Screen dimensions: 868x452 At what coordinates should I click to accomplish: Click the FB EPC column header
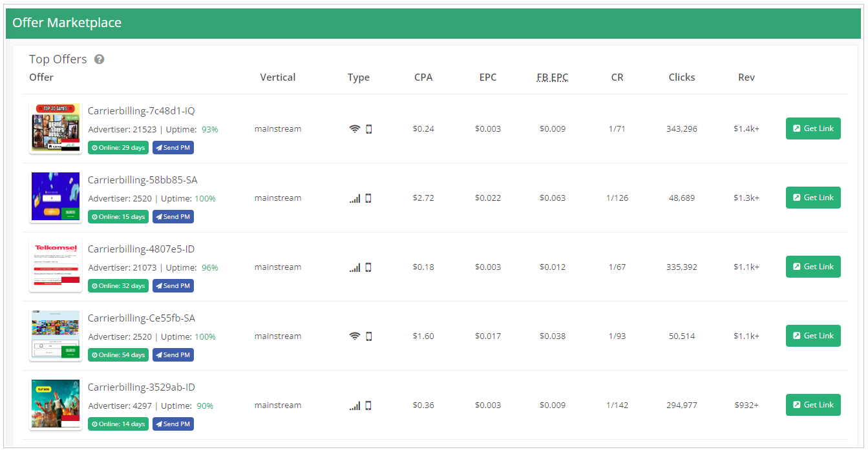pos(553,77)
